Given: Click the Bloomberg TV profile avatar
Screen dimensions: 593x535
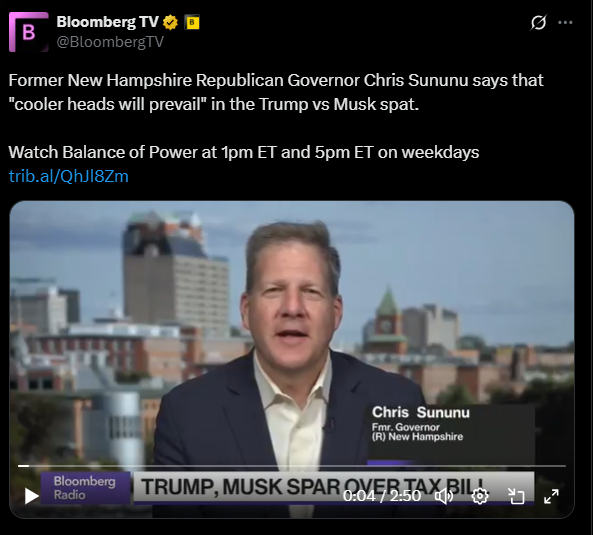Looking at the screenshot, I should coord(29,32).
